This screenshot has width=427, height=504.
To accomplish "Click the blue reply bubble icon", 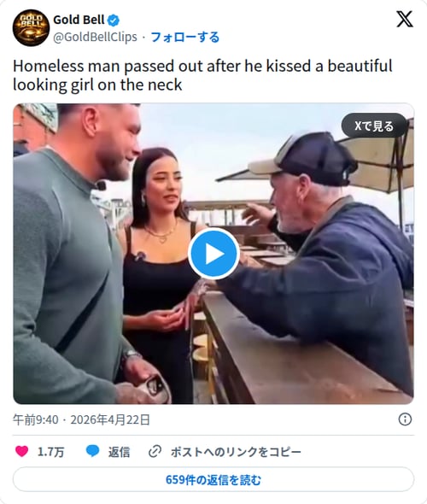I will tap(92, 451).
